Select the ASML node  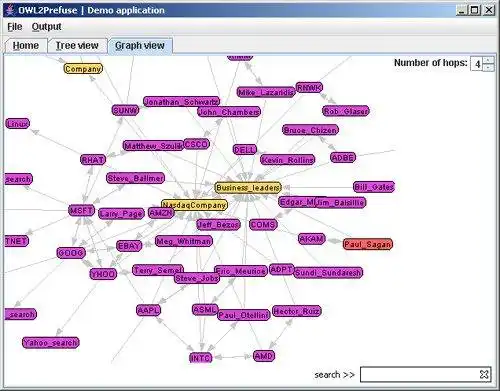pos(205,310)
